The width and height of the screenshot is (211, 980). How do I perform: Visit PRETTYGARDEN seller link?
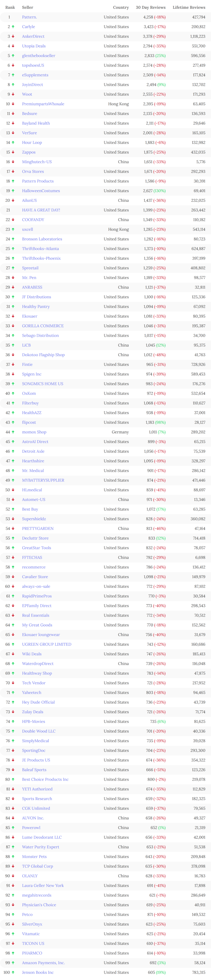pyautogui.click(x=38, y=529)
